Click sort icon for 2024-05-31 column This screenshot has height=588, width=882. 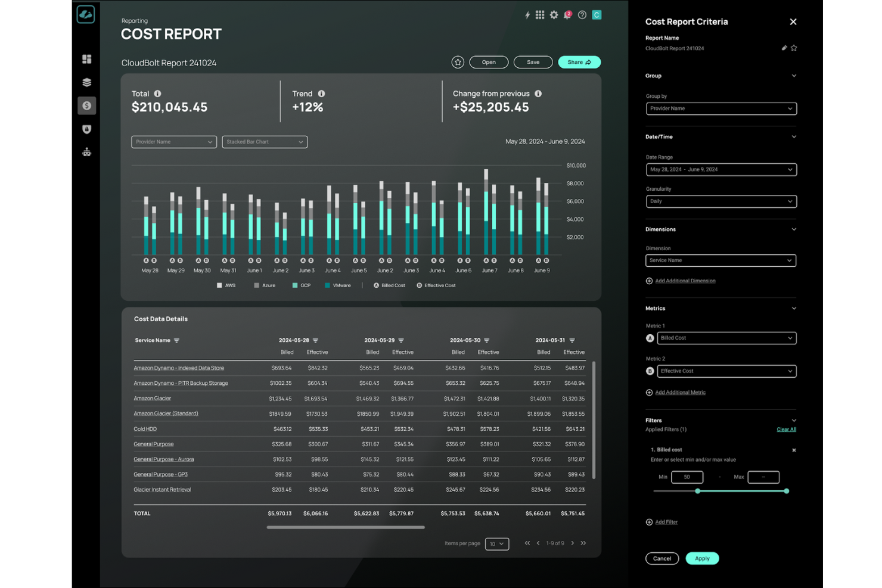[x=572, y=341]
